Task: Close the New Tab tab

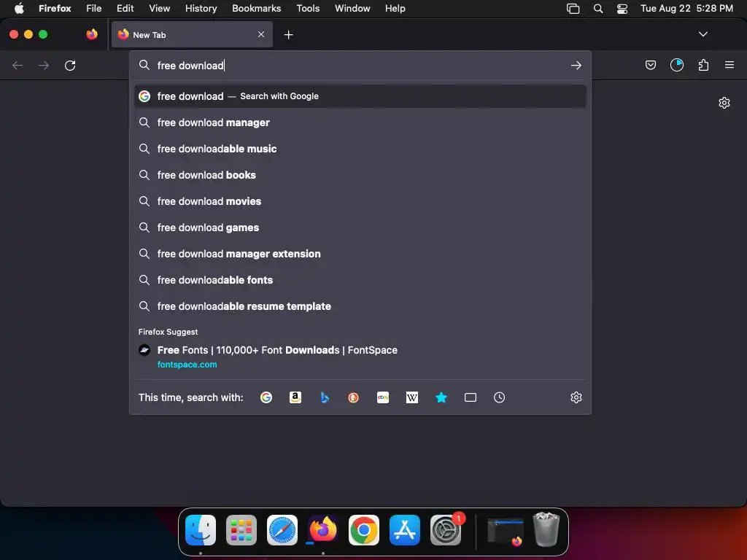Action: [261, 34]
